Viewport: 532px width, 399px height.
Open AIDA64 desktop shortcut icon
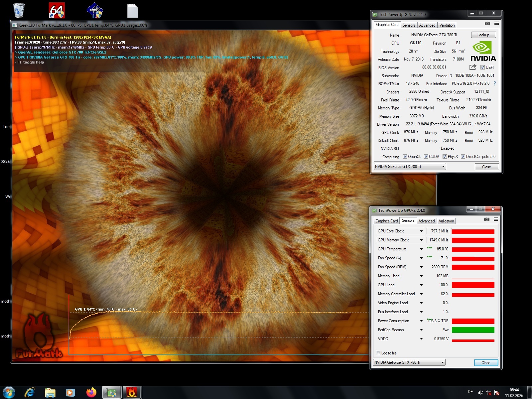click(57, 11)
